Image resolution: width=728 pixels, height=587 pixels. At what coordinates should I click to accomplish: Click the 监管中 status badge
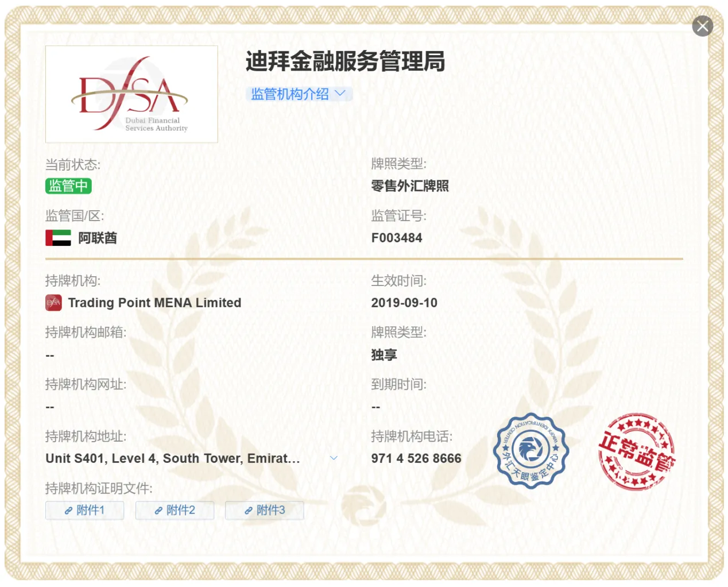pyautogui.click(x=68, y=186)
